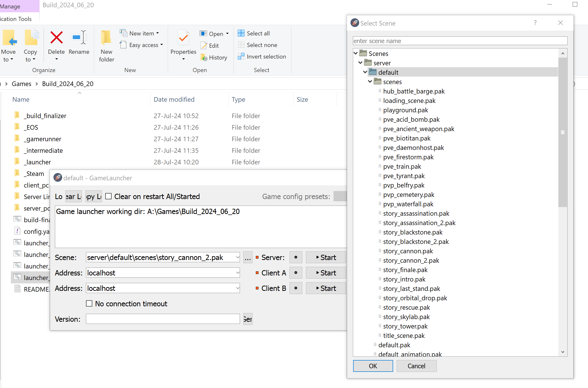Click the scene tree vertical scrollbar thumb
The height and width of the screenshot is (388, 588).
point(562,132)
